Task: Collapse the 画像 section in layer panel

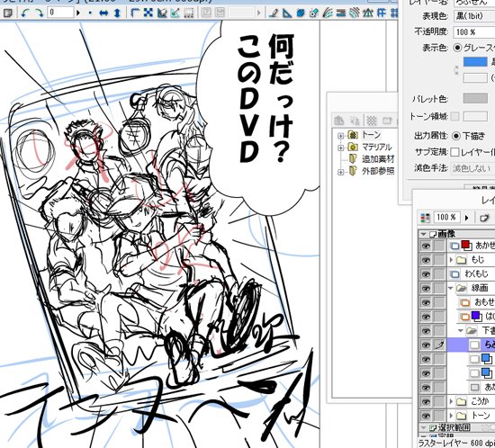Action: tap(424, 234)
